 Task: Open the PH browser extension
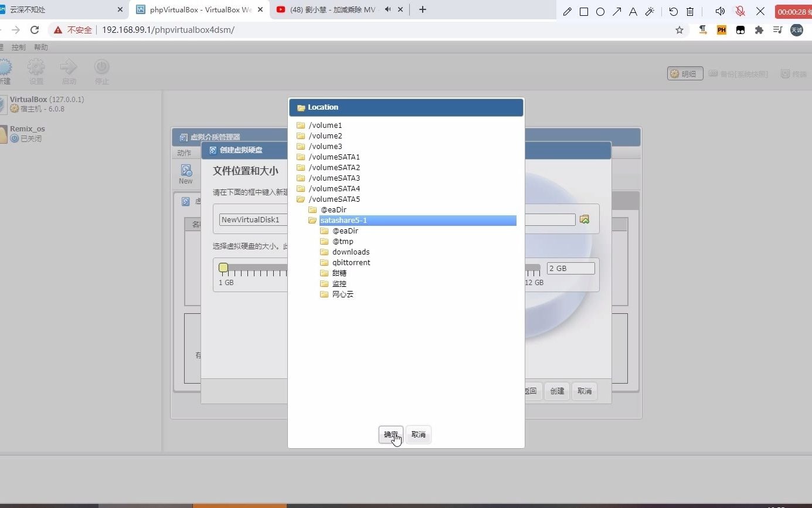[722, 30]
